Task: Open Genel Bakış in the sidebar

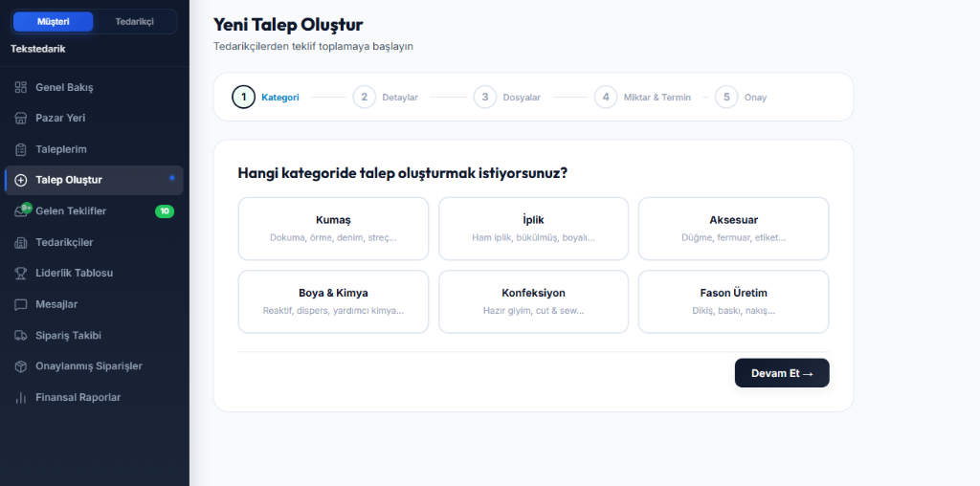Action: click(94, 87)
